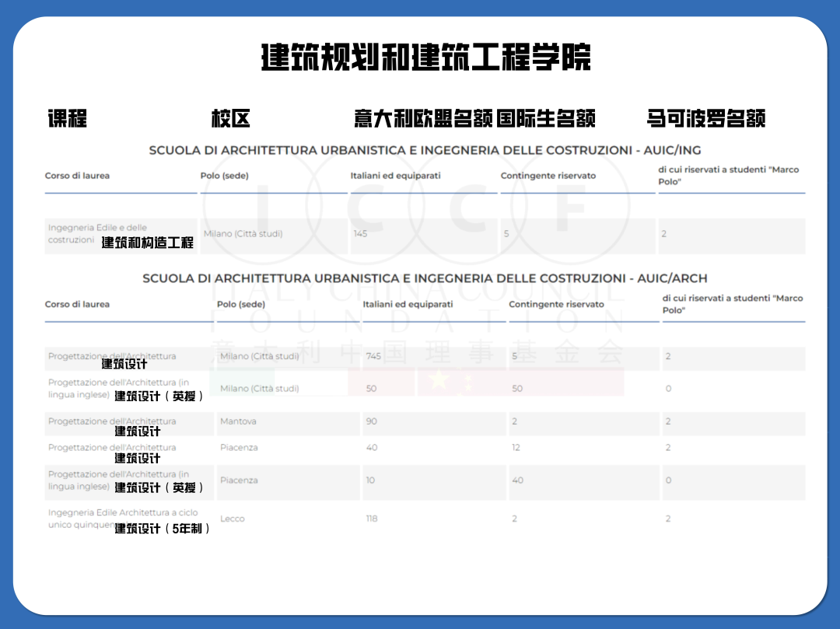
Task: Click the 国际生名额 heading
Action: (546, 118)
